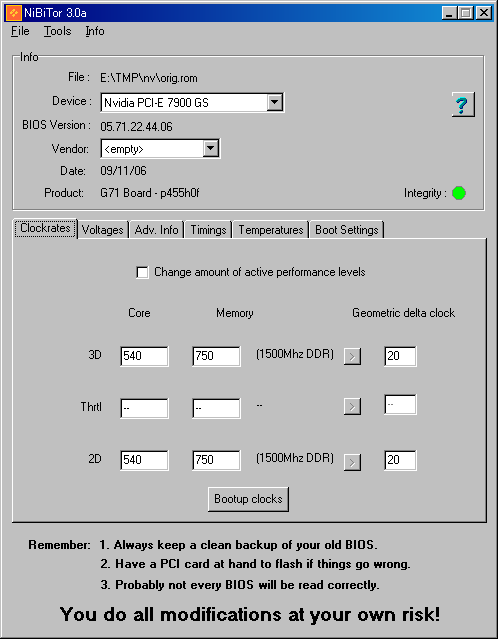Focus the 3D Core clock field
Screen dimensions: 498x639
tap(144, 356)
